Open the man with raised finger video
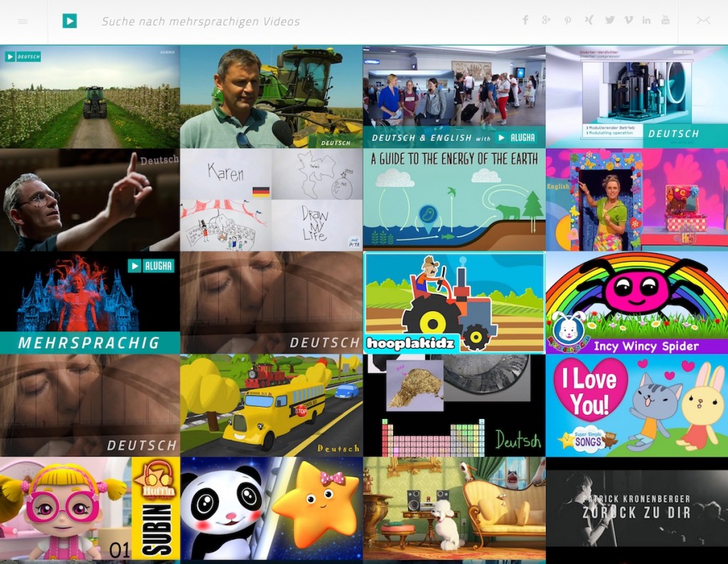This screenshot has height=564, width=728. click(x=90, y=200)
